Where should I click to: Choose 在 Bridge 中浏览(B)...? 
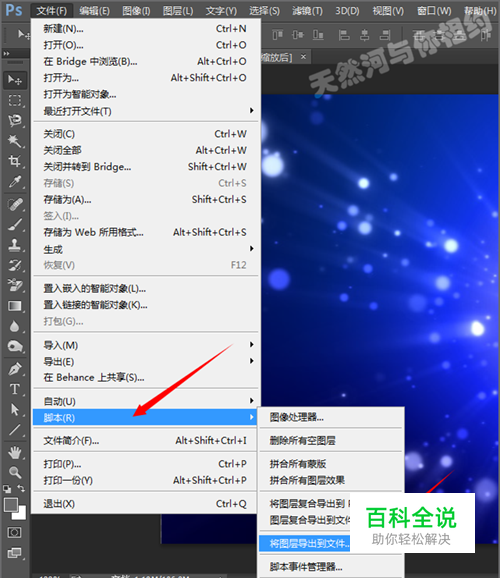pyautogui.click(x=145, y=61)
